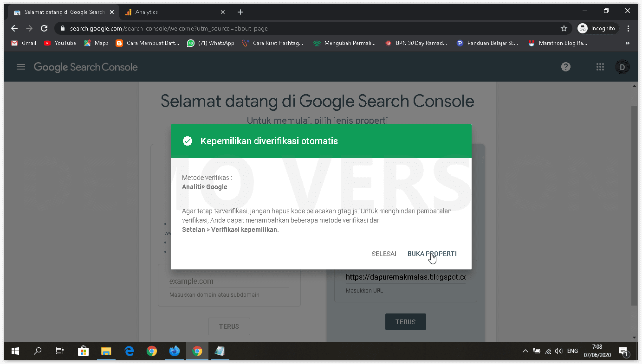The height and width of the screenshot is (364, 642).
Task: Open File Explorer from taskbar
Action: (x=106, y=351)
